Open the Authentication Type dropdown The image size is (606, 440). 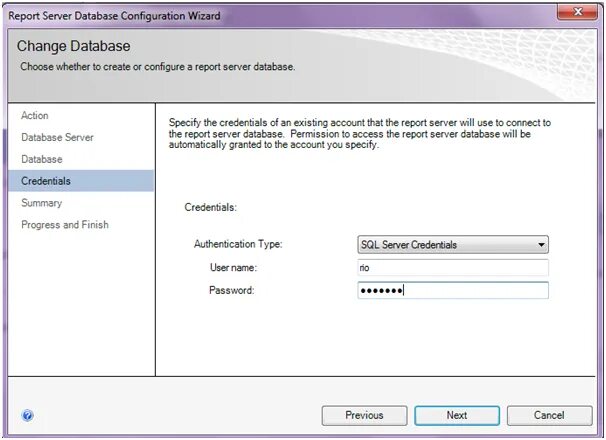coord(453,245)
